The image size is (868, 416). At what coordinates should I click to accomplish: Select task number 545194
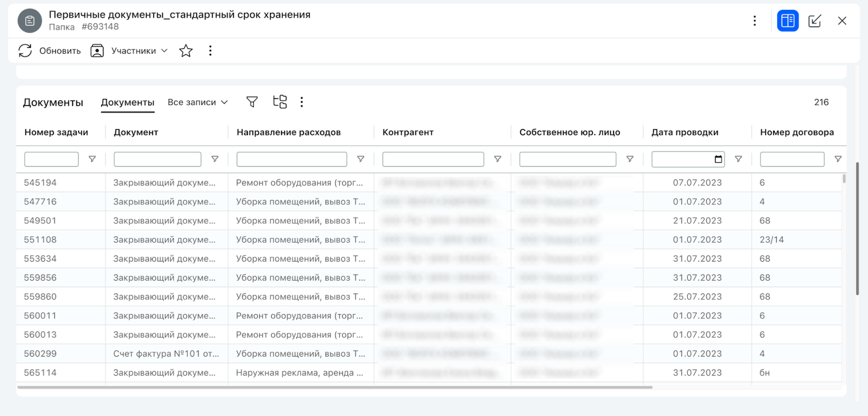tap(40, 182)
